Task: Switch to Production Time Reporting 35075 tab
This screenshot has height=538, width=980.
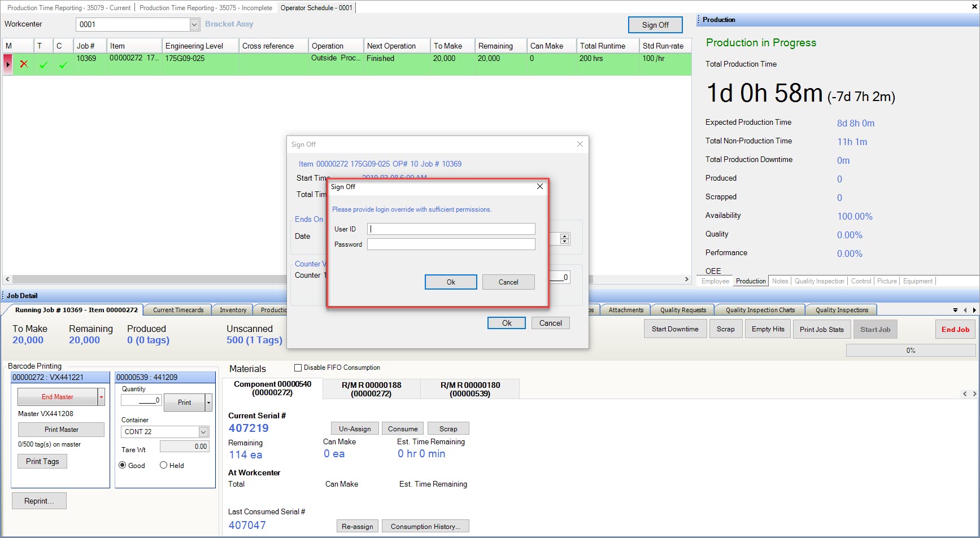Action: (206, 8)
